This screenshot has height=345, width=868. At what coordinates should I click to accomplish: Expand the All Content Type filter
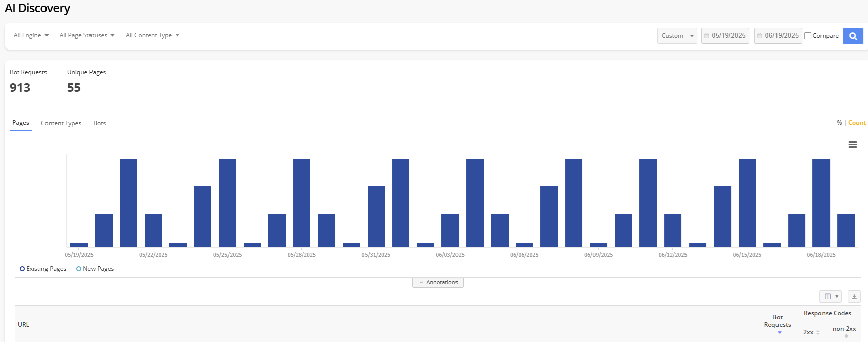click(152, 35)
